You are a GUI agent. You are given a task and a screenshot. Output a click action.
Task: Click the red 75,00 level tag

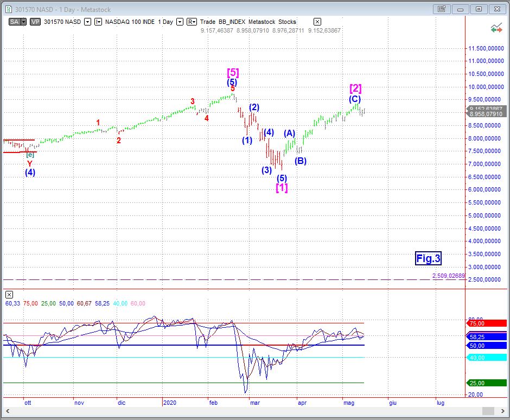(x=487, y=323)
